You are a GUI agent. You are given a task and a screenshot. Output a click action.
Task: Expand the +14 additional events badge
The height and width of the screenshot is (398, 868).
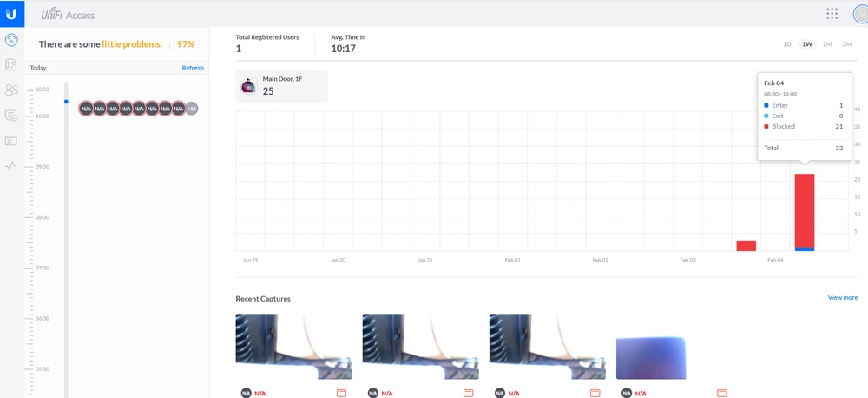[192, 109]
